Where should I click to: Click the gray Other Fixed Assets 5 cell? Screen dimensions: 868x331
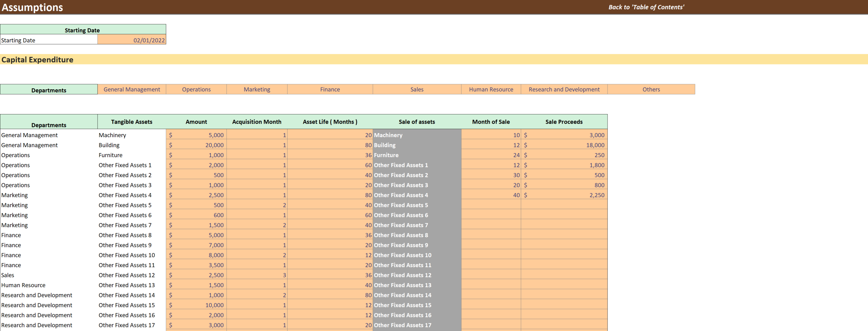[x=416, y=205]
